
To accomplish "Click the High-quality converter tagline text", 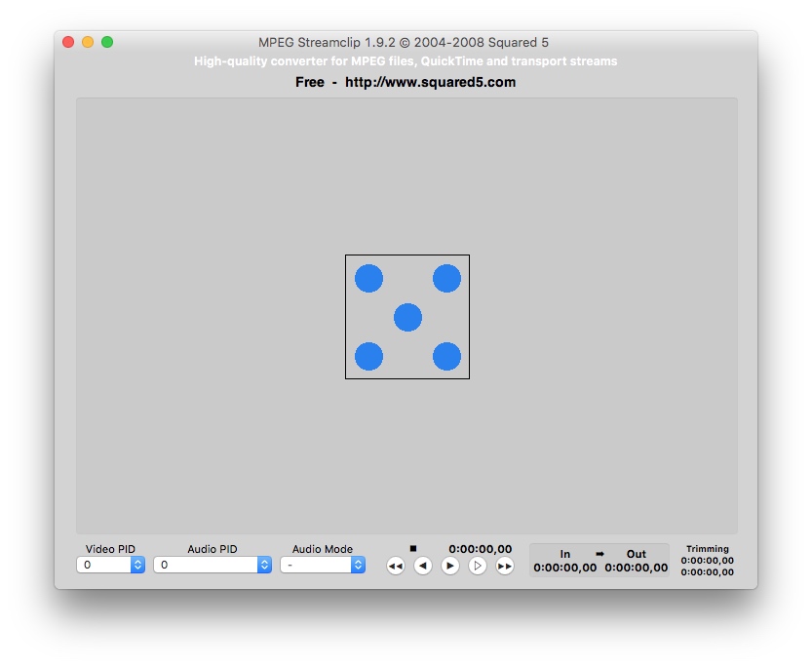I will pyautogui.click(x=406, y=61).
